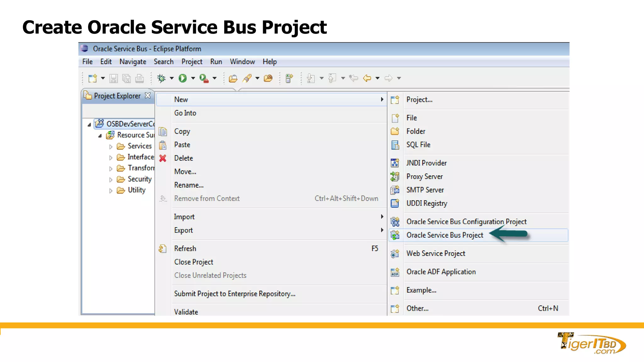The width and height of the screenshot is (644, 362).
Task: Open the External Tools dropdown arrow
Action: click(x=214, y=78)
